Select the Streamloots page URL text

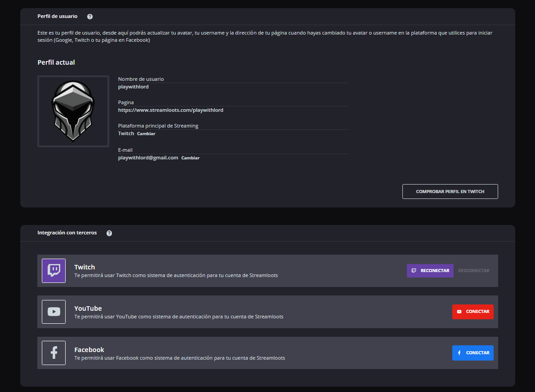click(170, 110)
